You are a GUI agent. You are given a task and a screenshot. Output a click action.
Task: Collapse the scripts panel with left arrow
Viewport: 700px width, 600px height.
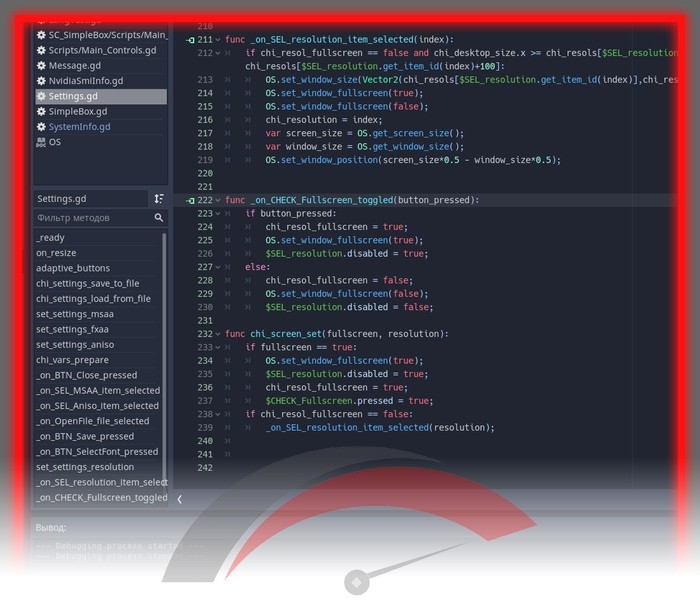[179, 499]
